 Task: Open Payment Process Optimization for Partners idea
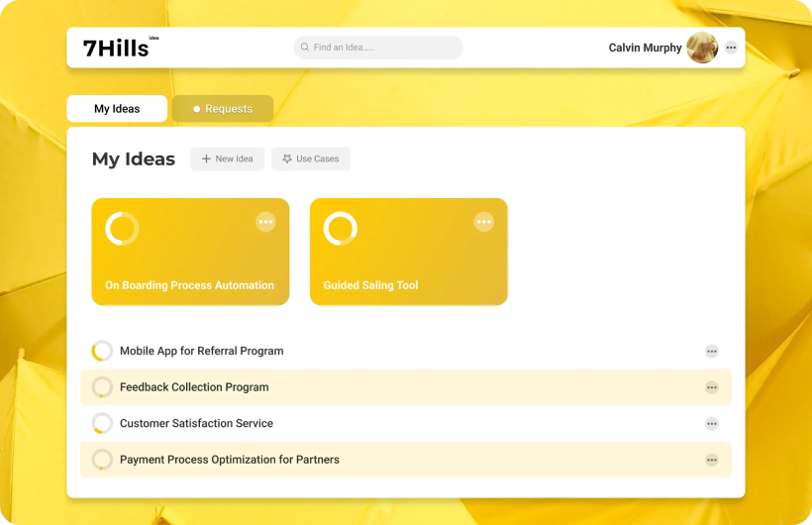tap(230, 460)
